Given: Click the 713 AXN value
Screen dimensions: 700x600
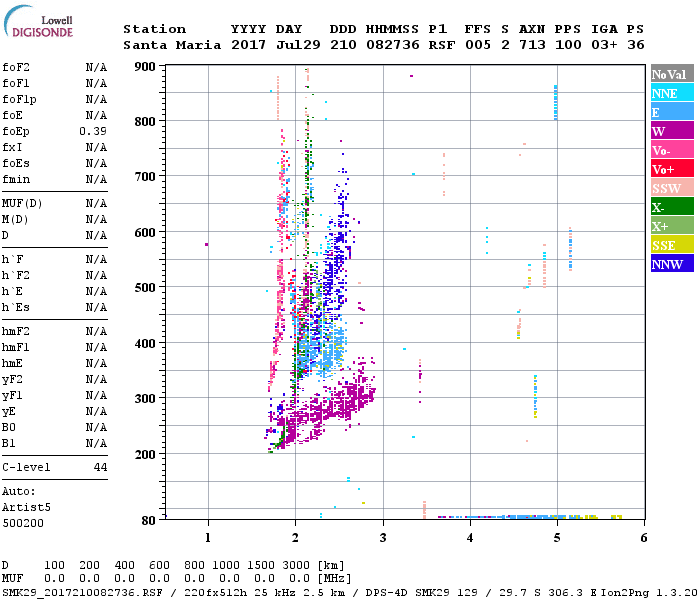Looking at the screenshot, I should pyautogui.click(x=532, y=46).
